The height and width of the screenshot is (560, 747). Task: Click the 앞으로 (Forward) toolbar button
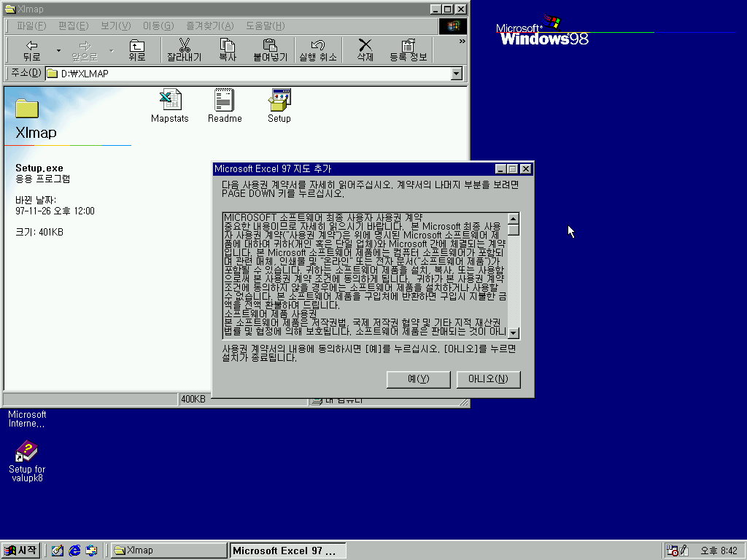tap(85, 50)
